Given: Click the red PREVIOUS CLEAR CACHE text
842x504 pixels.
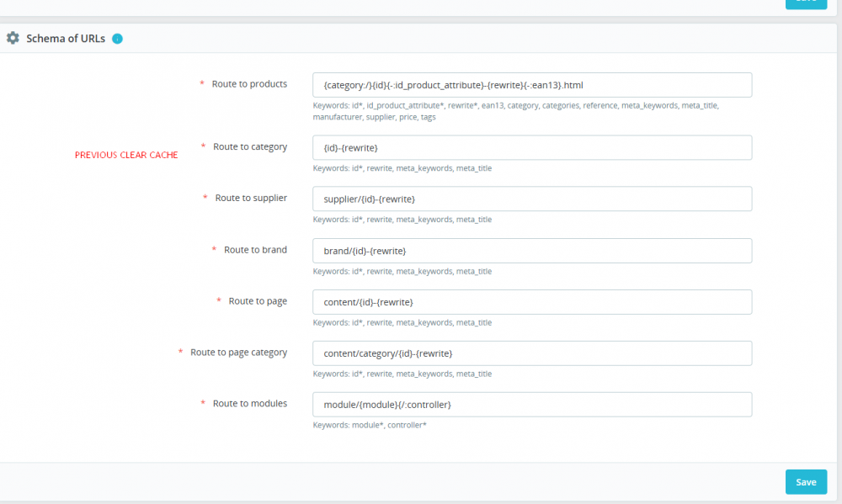Looking at the screenshot, I should coord(126,155).
